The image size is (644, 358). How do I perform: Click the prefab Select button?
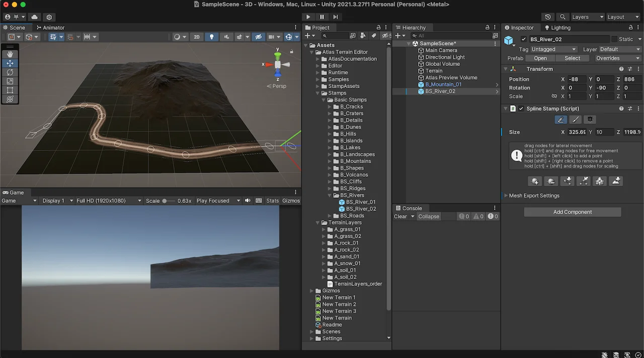click(x=573, y=58)
